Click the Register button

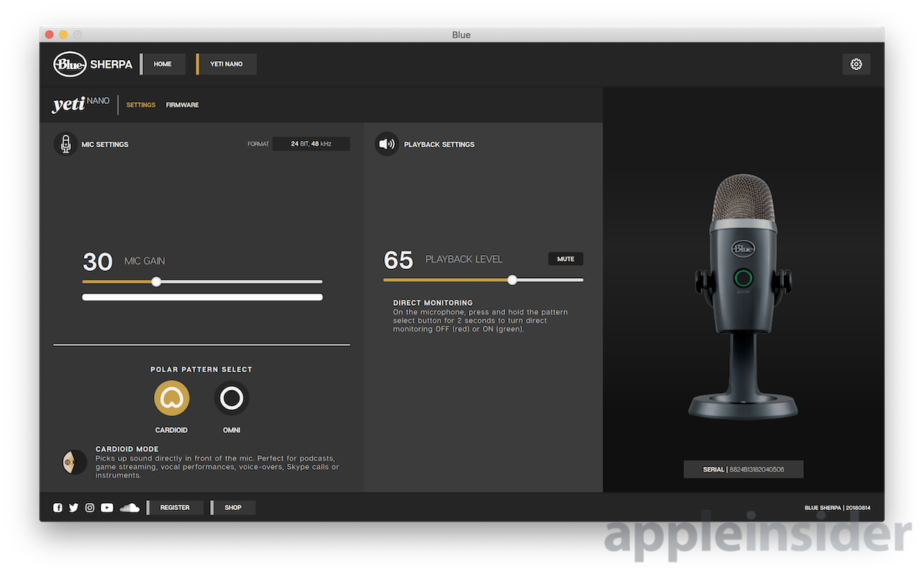point(175,508)
